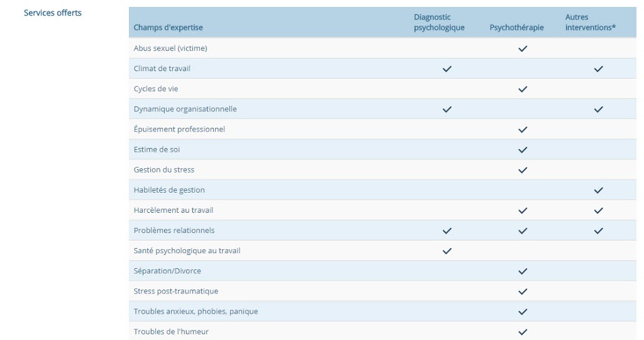This screenshot has width=644, height=340.
Task: Click the Services offerts heading
Action: click(53, 13)
